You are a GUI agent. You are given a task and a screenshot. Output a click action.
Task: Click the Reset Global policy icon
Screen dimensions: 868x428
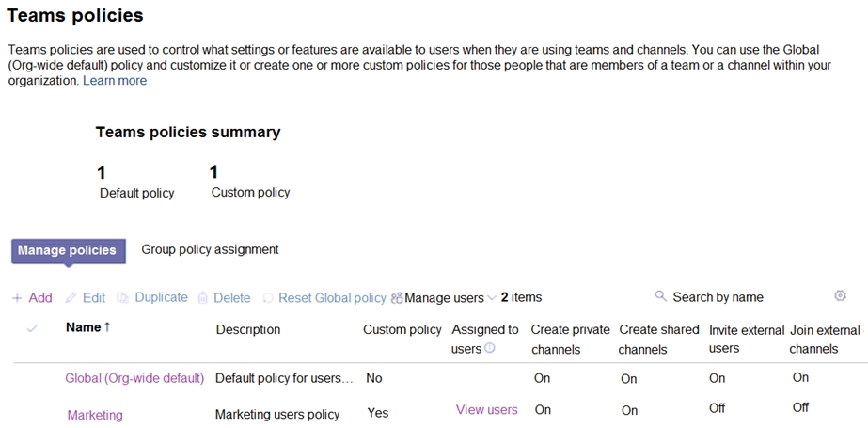[268, 298]
